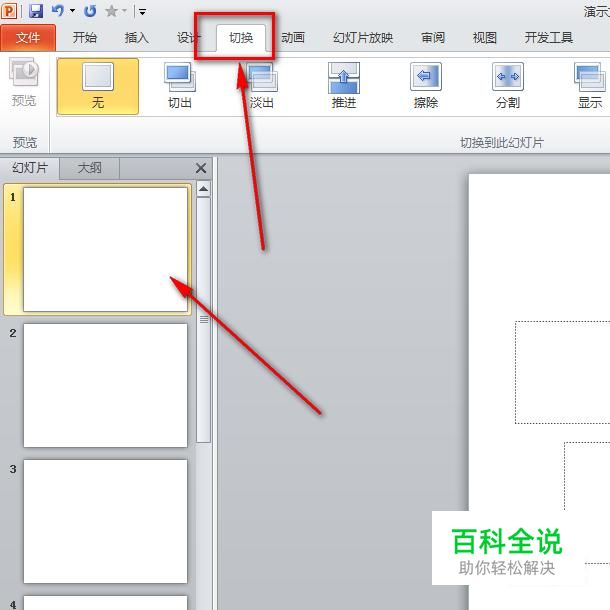Click the Save icon in quick access toolbar
The image size is (610, 610).
tap(36, 11)
